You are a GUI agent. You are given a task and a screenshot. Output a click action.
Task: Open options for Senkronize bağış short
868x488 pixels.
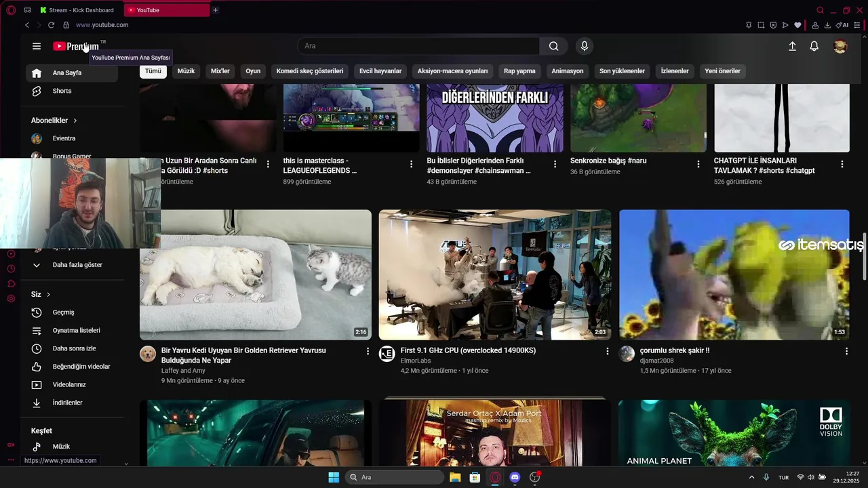tap(698, 164)
